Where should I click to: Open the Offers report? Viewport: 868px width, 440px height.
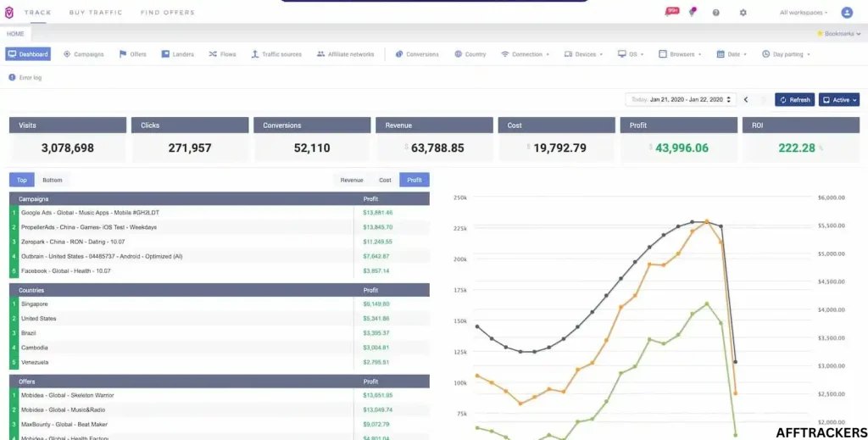click(133, 54)
